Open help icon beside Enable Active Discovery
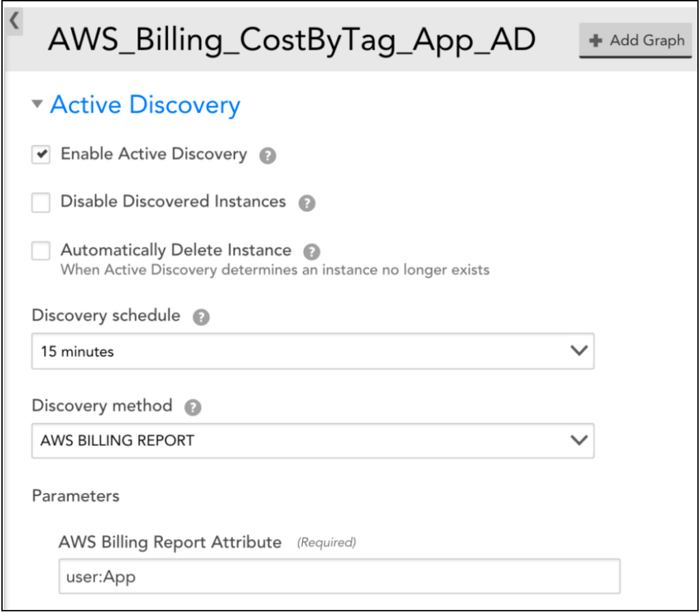700x614 pixels. pos(267,156)
